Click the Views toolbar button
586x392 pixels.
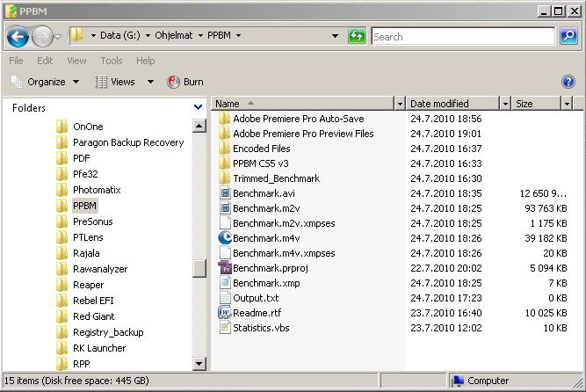(x=115, y=82)
